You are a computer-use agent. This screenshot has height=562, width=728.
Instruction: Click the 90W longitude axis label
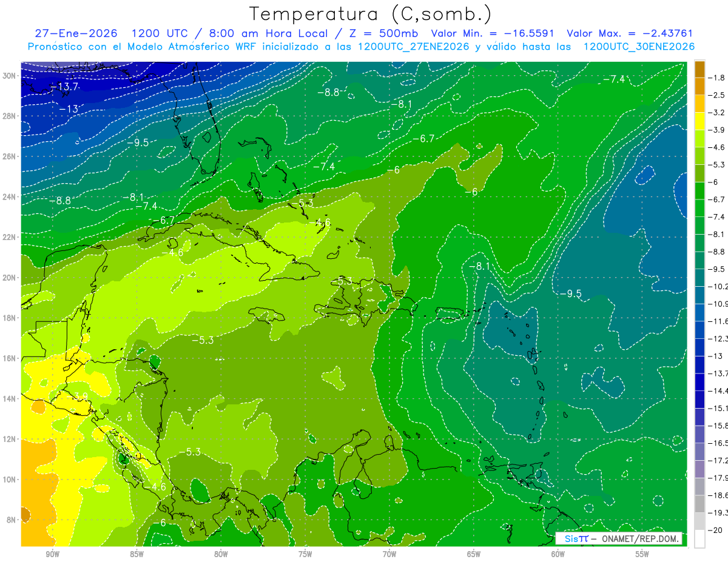click(52, 554)
